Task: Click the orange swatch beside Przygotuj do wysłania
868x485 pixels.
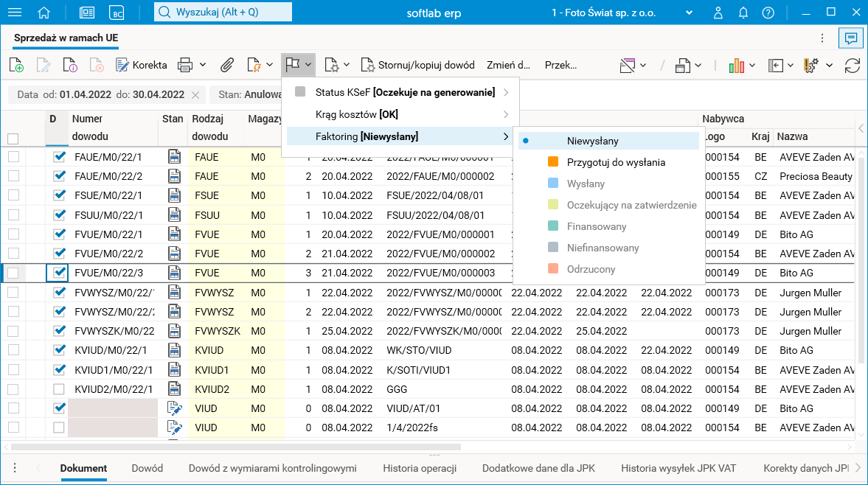Action: point(553,162)
